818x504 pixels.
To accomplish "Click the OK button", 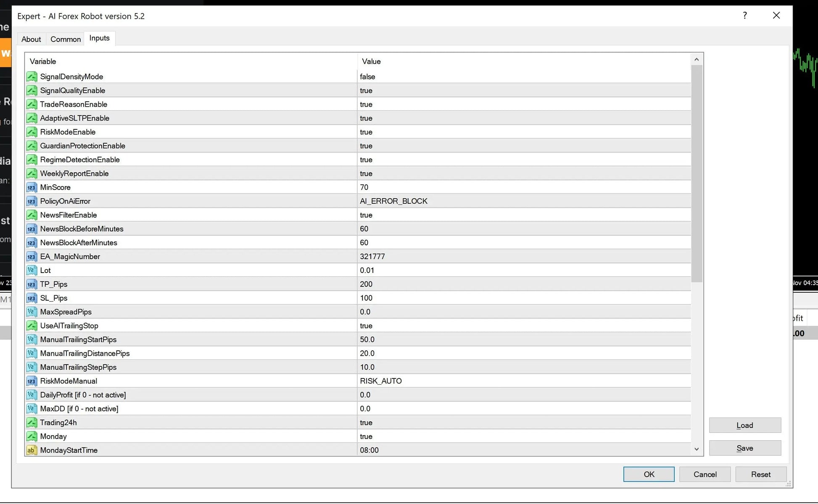I will tap(649, 474).
